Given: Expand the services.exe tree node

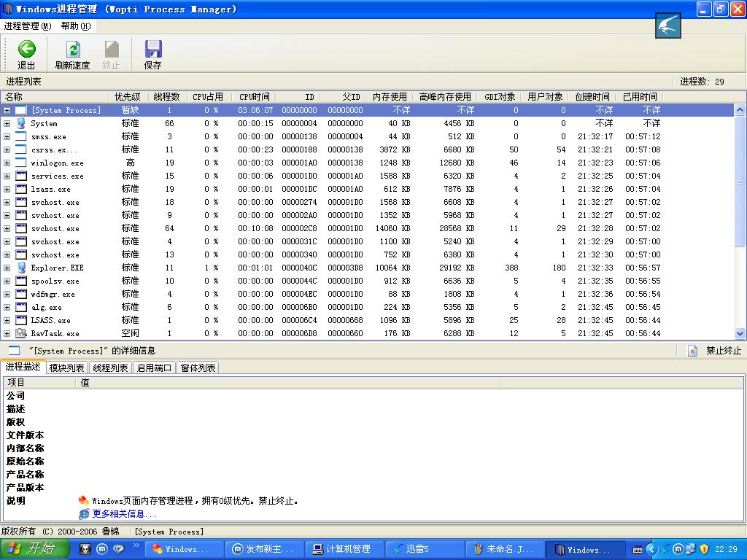Looking at the screenshot, I should [7, 176].
